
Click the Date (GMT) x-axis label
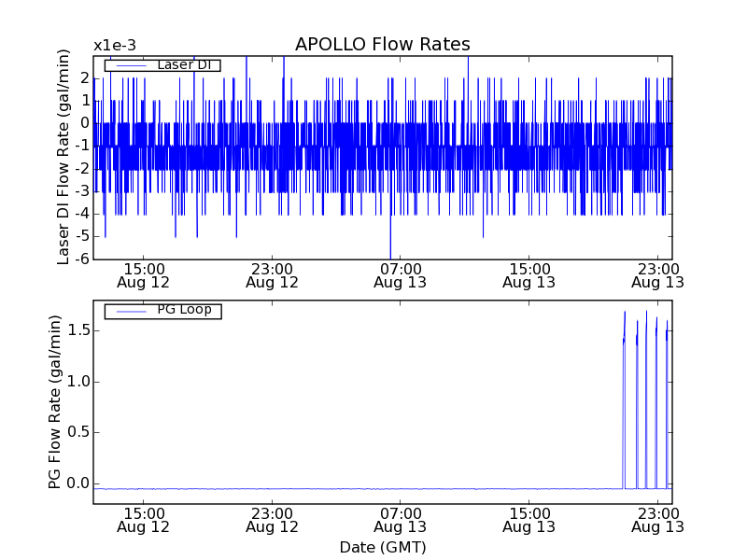pyautogui.click(x=382, y=547)
